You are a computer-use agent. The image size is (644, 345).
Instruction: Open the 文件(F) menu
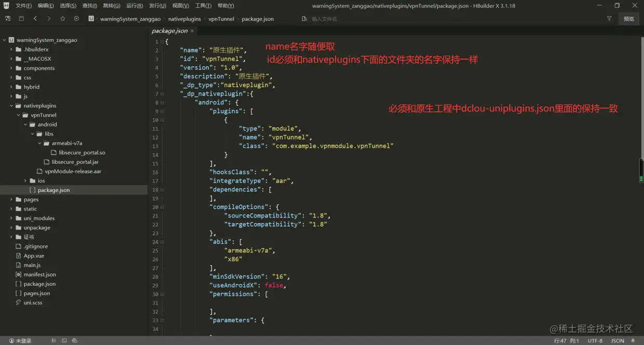(x=23, y=6)
